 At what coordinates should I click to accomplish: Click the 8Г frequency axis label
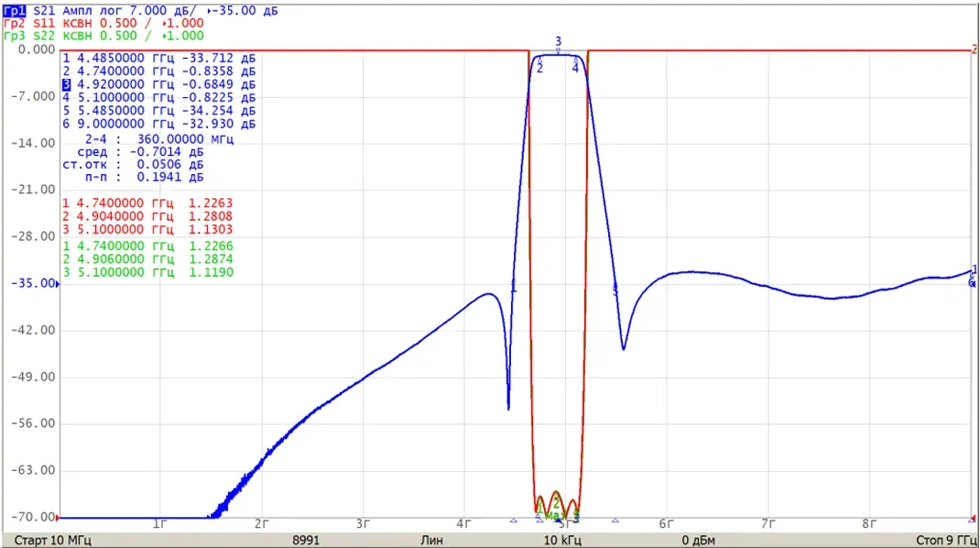869,524
